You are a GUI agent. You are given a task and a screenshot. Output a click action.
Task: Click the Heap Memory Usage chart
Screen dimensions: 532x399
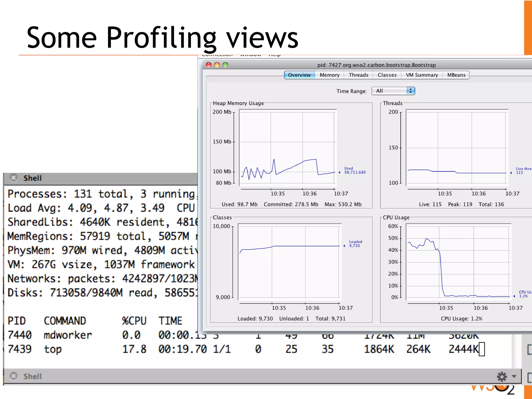[x=288, y=148]
